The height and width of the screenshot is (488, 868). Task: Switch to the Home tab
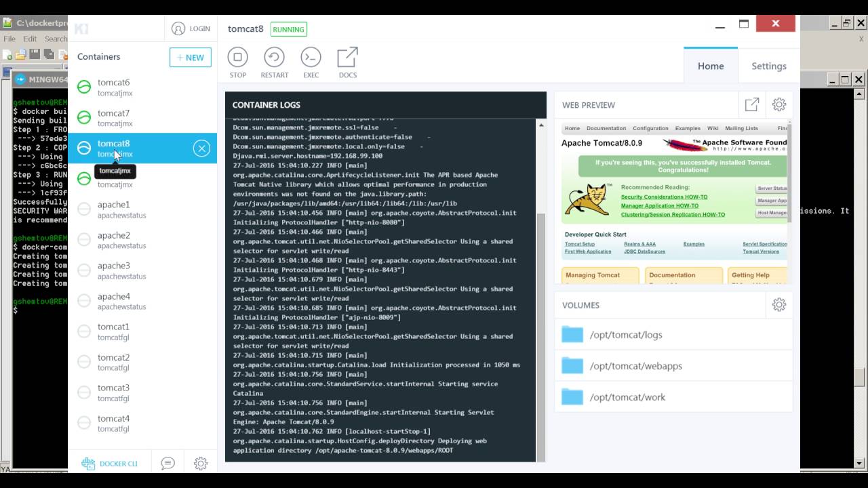[x=711, y=66]
